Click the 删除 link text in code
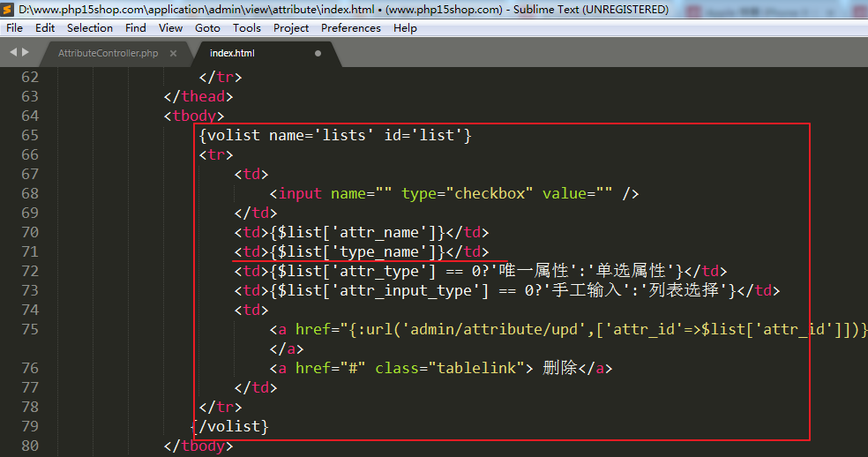 pos(560,369)
